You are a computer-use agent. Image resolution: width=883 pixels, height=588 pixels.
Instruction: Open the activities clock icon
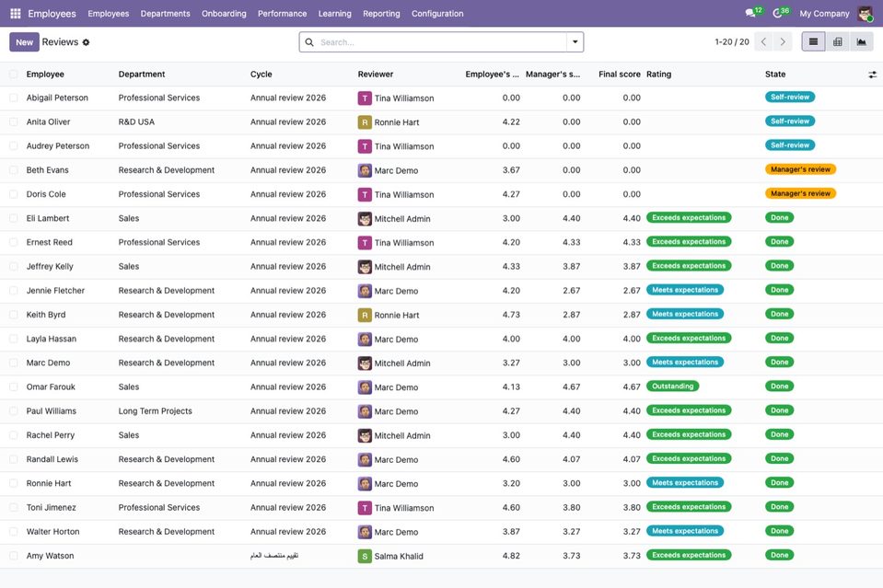tap(777, 13)
